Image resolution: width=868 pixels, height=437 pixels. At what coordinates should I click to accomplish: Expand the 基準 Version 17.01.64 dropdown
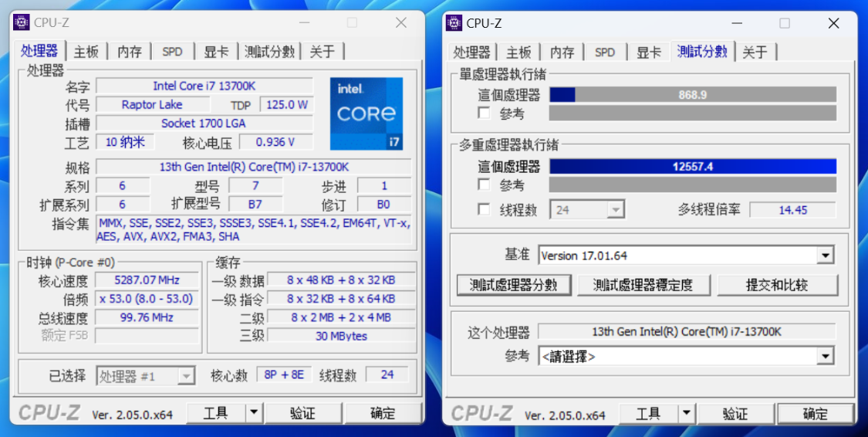[x=826, y=256]
